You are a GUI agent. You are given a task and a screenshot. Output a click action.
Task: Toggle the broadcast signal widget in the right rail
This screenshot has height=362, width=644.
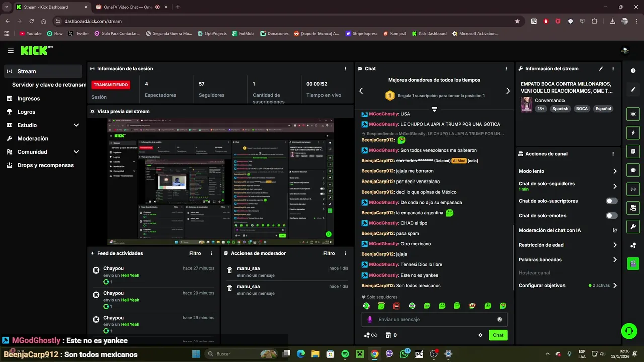[x=633, y=189]
